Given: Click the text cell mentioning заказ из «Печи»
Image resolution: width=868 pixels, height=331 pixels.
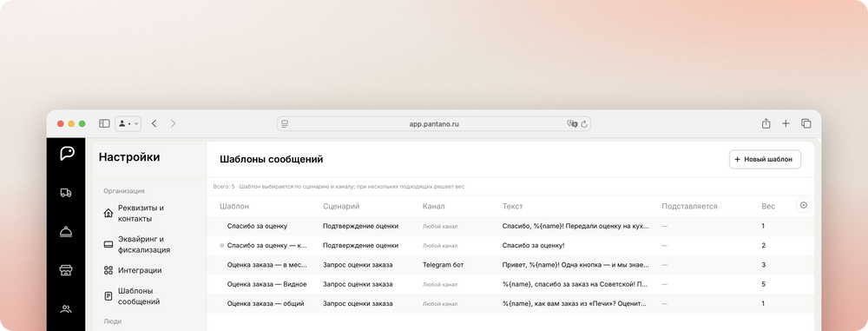Looking at the screenshot, I should (575, 304).
